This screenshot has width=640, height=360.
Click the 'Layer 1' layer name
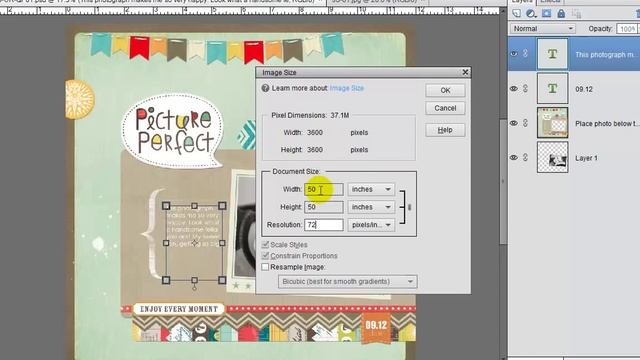pyautogui.click(x=586, y=158)
